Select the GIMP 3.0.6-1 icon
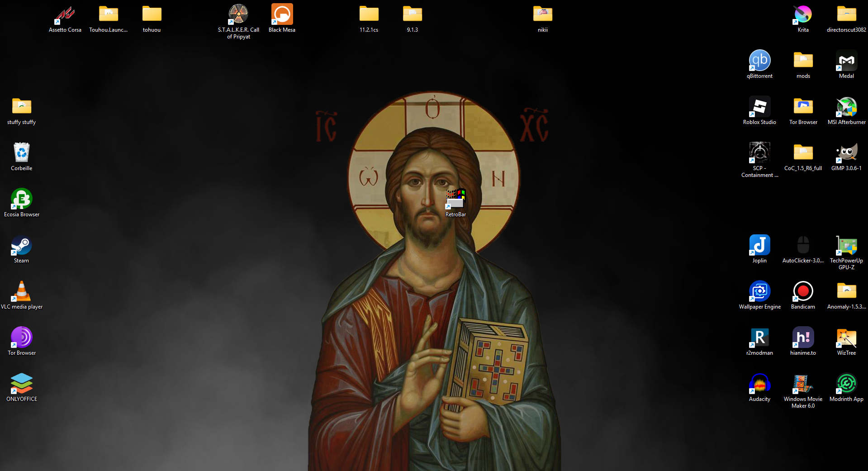This screenshot has width=868, height=471. [x=846, y=153]
